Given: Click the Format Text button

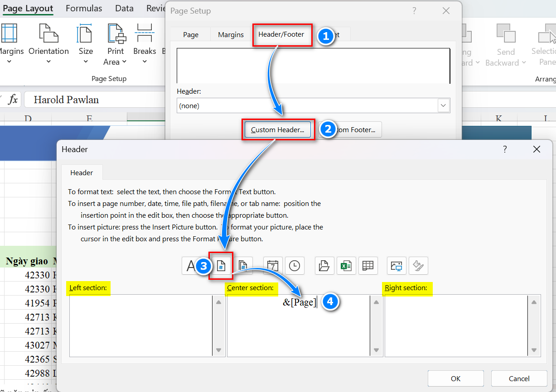Looking at the screenshot, I should pyautogui.click(x=190, y=266).
